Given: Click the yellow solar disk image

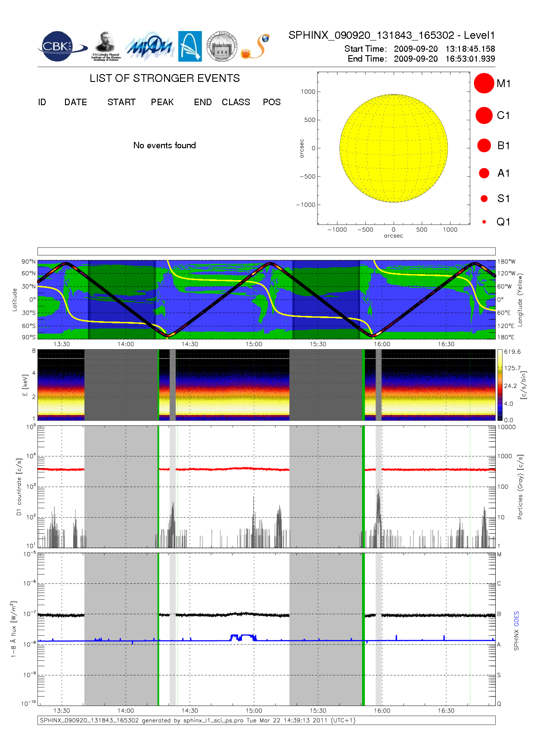Looking at the screenshot, I should point(393,148).
